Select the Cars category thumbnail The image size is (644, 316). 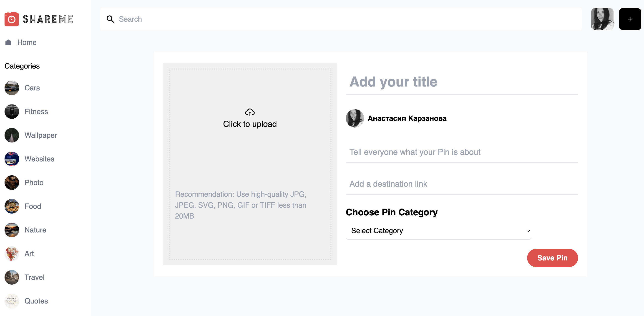tap(12, 88)
